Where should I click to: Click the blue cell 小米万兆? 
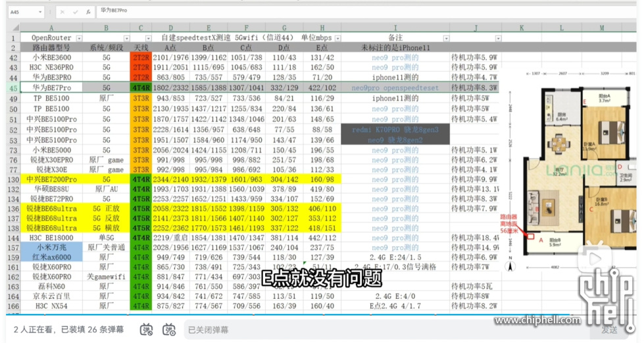[52, 248]
